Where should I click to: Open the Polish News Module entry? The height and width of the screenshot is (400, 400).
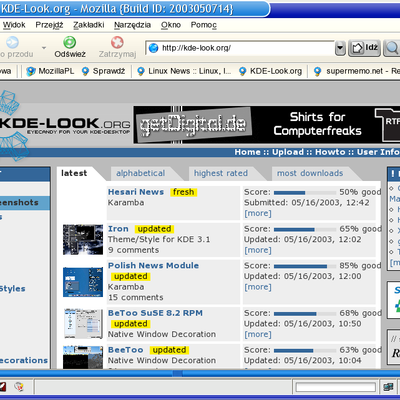click(x=153, y=265)
